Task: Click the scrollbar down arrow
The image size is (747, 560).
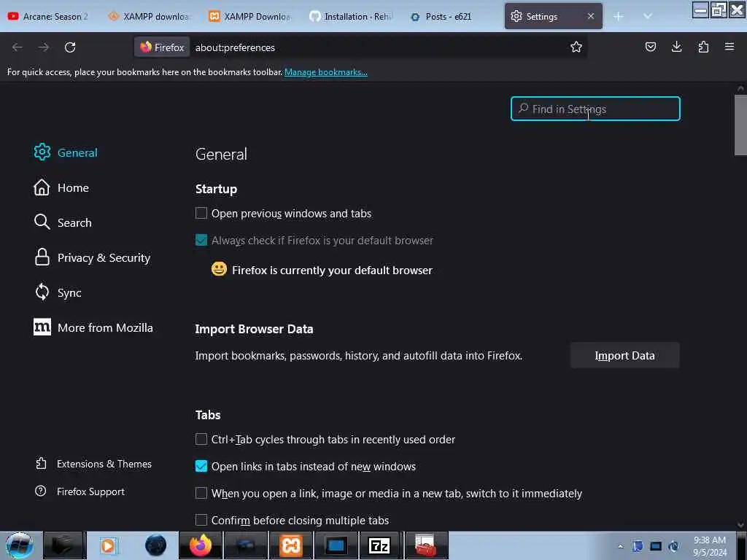Action: pyautogui.click(x=740, y=525)
